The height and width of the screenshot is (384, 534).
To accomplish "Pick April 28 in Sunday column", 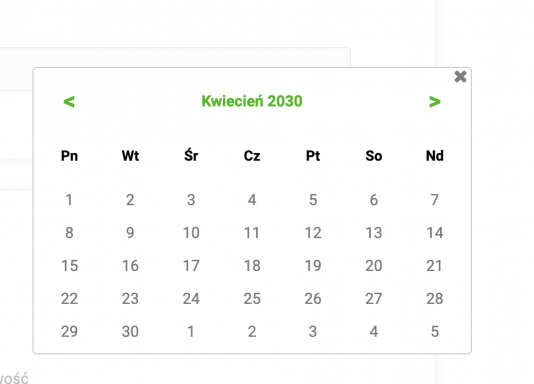I will [x=435, y=299].
